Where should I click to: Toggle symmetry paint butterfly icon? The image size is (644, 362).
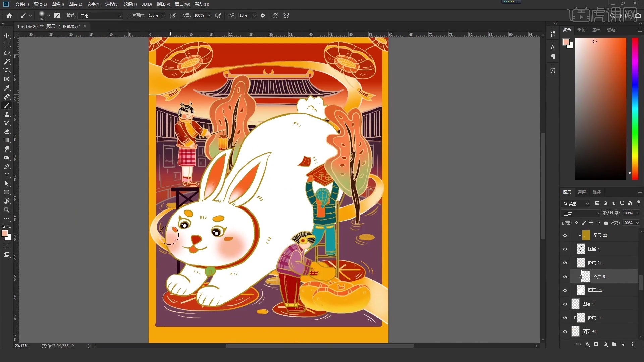(286, 16)
